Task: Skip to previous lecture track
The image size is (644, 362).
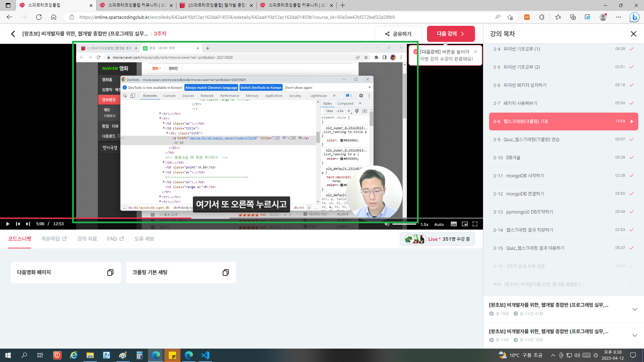Action: pos(18,224)
